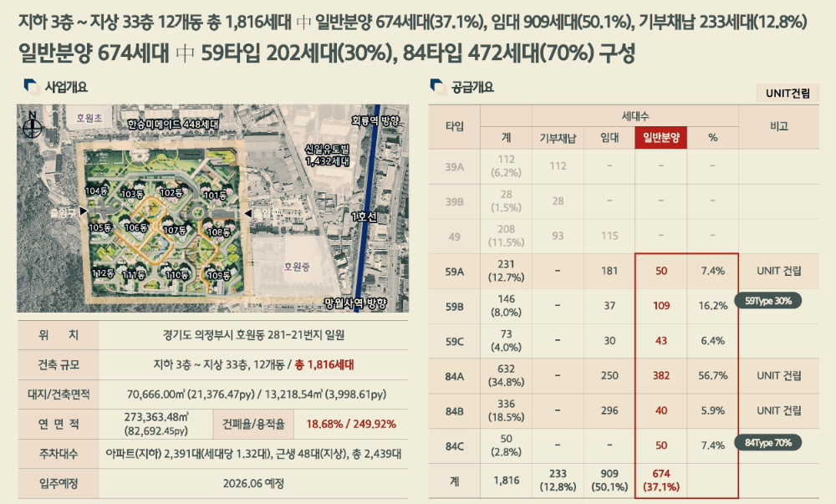Click the 호원중 label on the map

297,267
